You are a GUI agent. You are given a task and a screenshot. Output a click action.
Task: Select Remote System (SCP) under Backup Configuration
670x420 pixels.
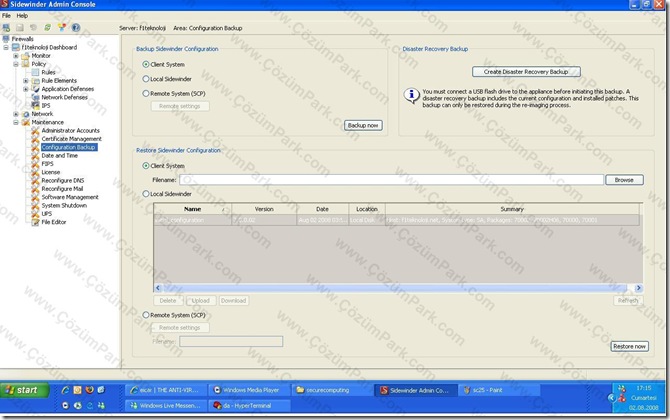[146, 94]
